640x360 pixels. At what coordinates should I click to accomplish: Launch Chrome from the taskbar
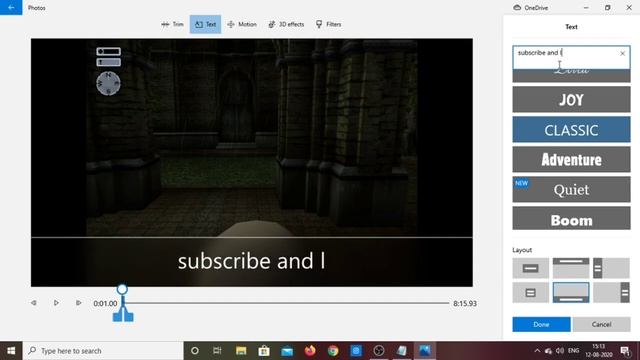333,351
